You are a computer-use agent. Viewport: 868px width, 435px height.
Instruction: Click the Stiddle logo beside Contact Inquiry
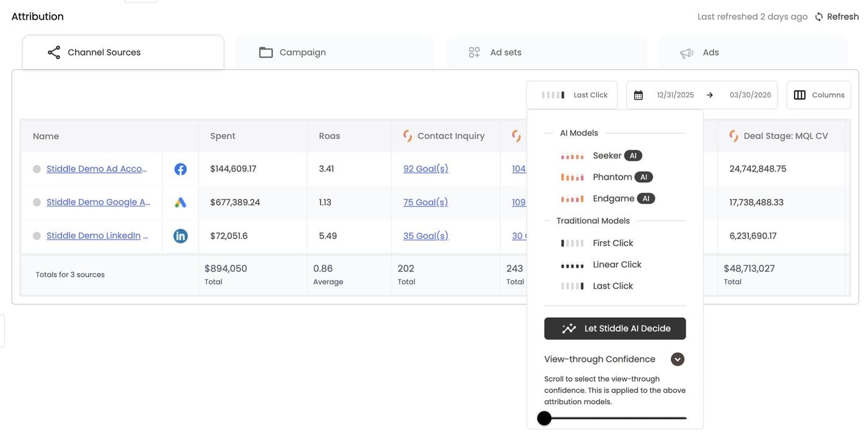click(407, 136)
